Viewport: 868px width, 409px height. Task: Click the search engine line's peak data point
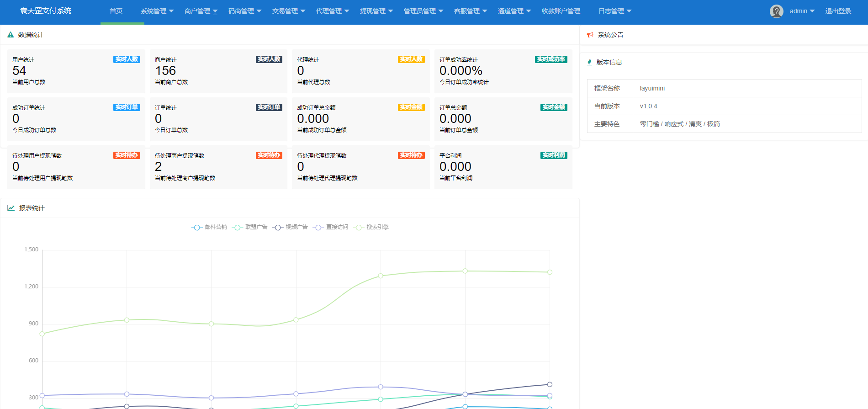click(465, 271)
